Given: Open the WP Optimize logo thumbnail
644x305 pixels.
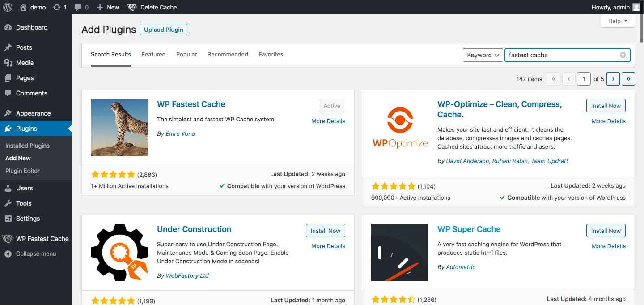Looking at the screenshot, I should 400,128.
